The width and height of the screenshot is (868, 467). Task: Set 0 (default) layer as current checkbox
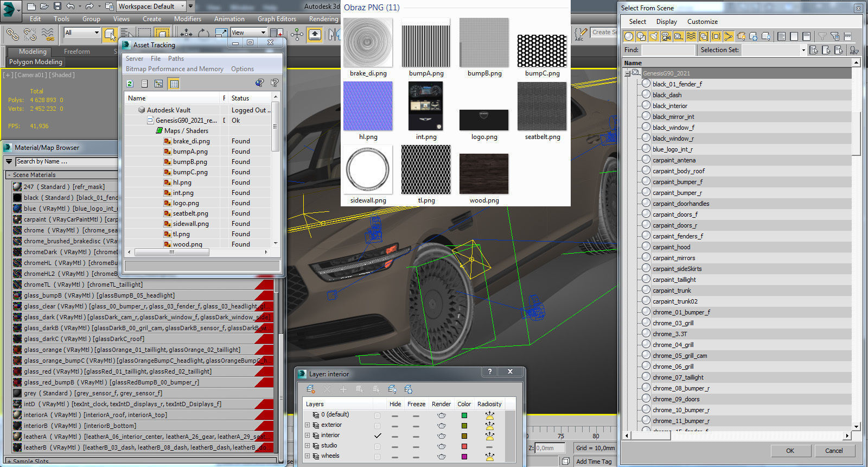pyautogui.click(x=378, y=415)
